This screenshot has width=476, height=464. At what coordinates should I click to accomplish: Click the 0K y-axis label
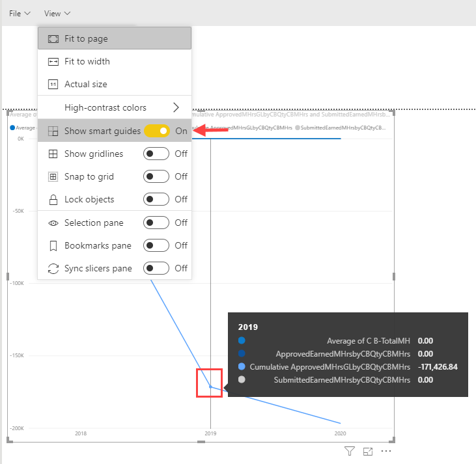pyautogui.click(x=21, y=139)
